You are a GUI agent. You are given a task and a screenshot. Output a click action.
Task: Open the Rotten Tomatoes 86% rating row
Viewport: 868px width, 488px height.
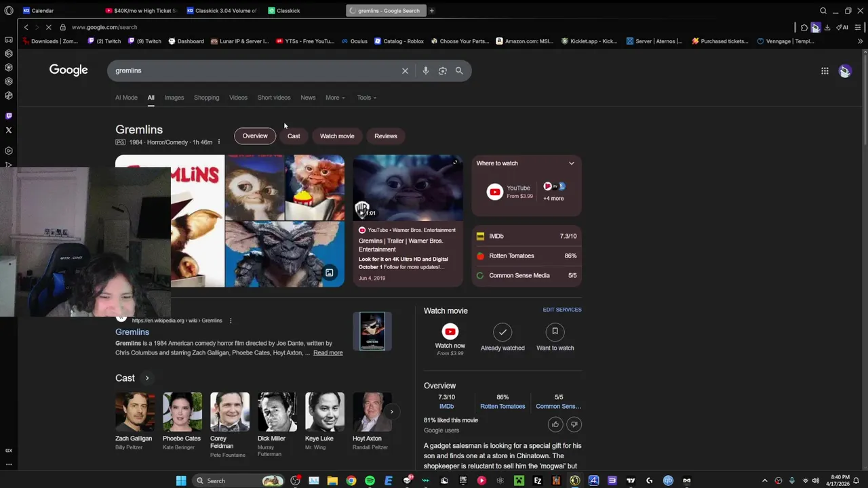(526, 256)
